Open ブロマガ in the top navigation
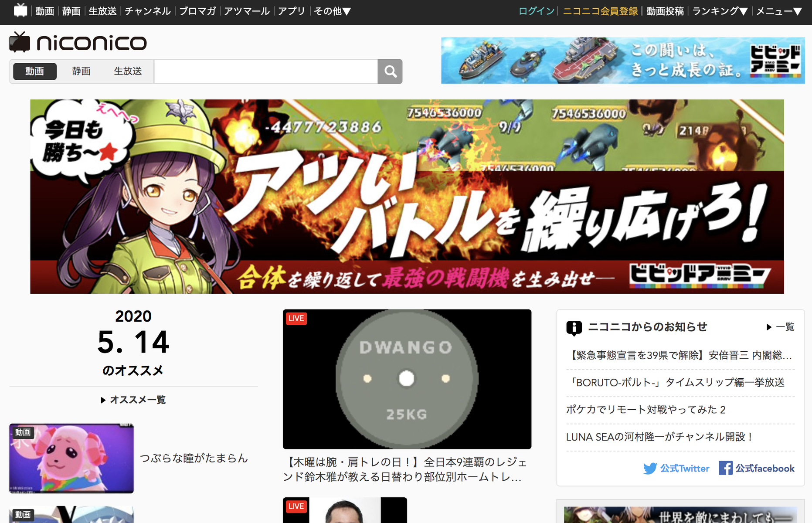Screen dimensions: 812x523 tap(197, 11)
